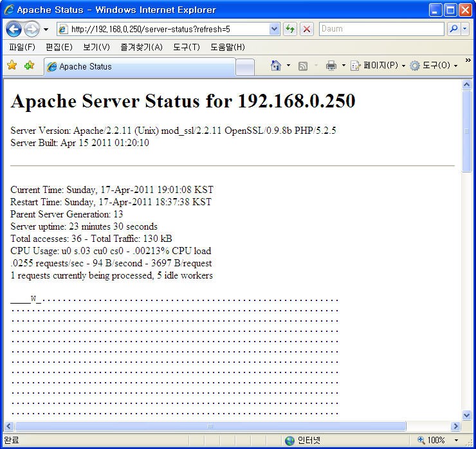Click the Daum search box

click(x=381, y=29)
